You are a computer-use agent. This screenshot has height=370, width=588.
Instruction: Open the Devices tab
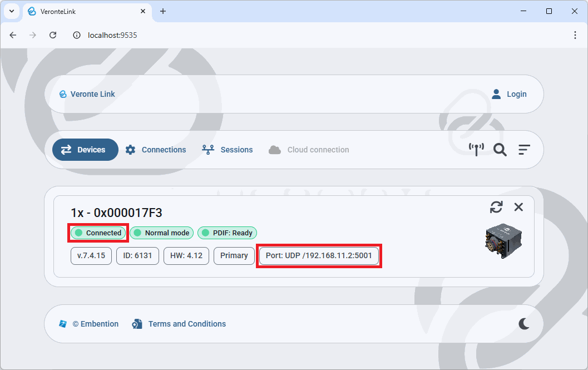coord(85,150)
